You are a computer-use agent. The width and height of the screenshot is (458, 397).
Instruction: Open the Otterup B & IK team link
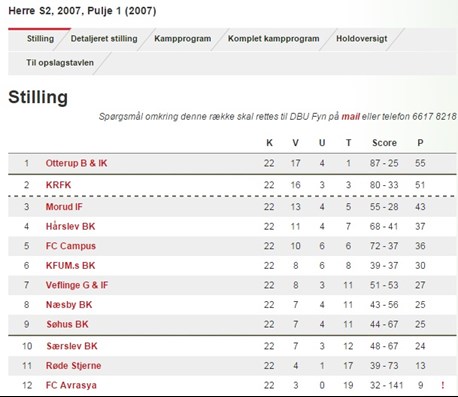(76, 163)
